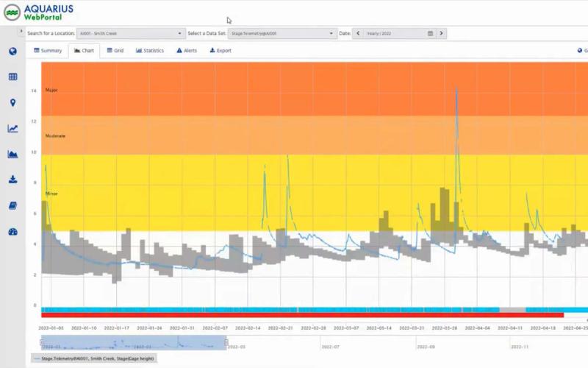
Task: Click the 2022-09 marker in navigator
Action: [x=426, y=347]
